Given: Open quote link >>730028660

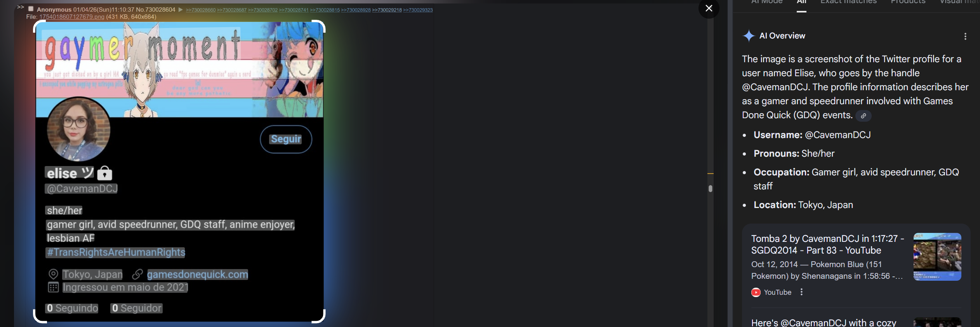Looking at the screenshot, I should (x=201, y=10).
